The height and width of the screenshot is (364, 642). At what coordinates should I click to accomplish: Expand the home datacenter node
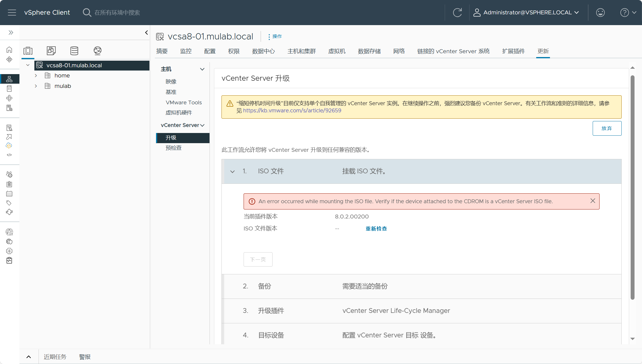pyautogui.click(x=36, y=76)
